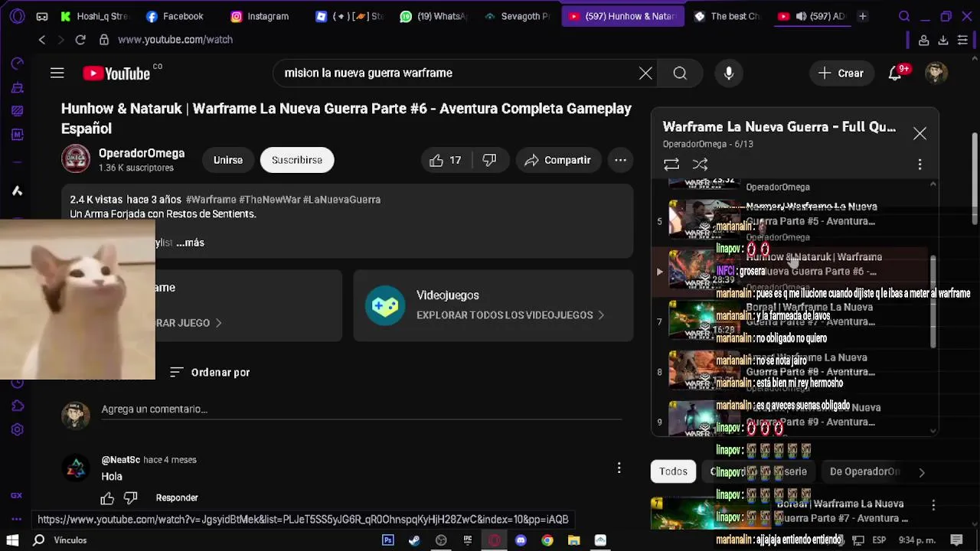
Task: Open the #LaNuevaGuerra hashtag link
Action: tap(341, 200)
